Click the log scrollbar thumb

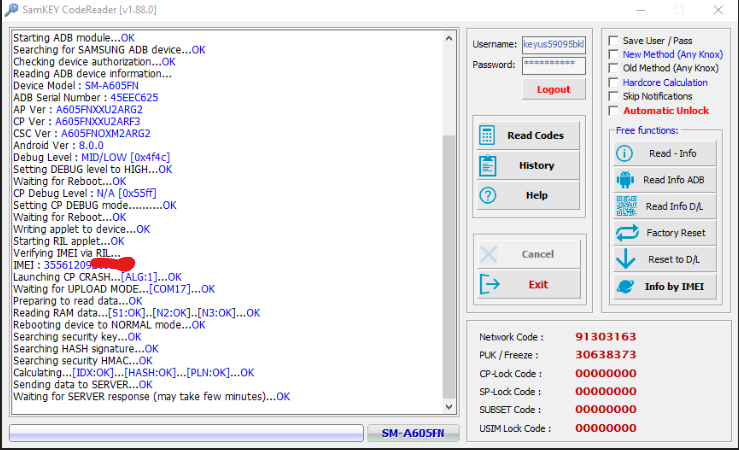click(449, 266)
